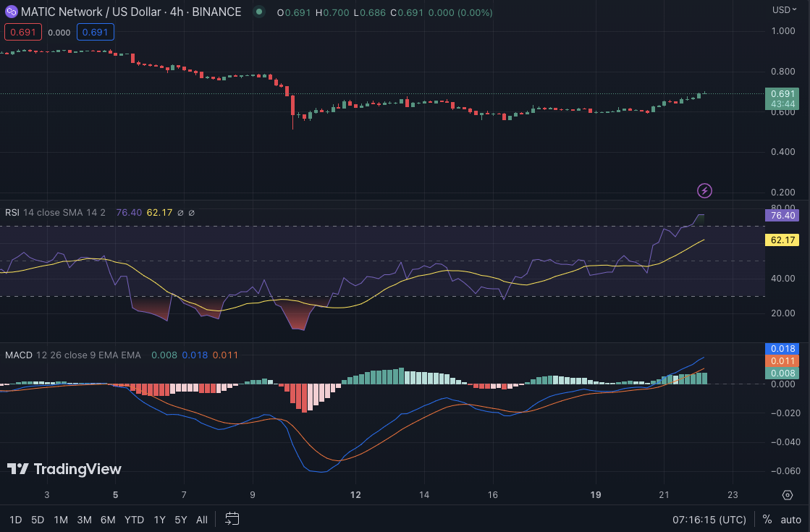Viewport: 810px width, 532px height.
Task: Click the high price H0.700 value
Action: pyautogui.click(x=333, y=12)
